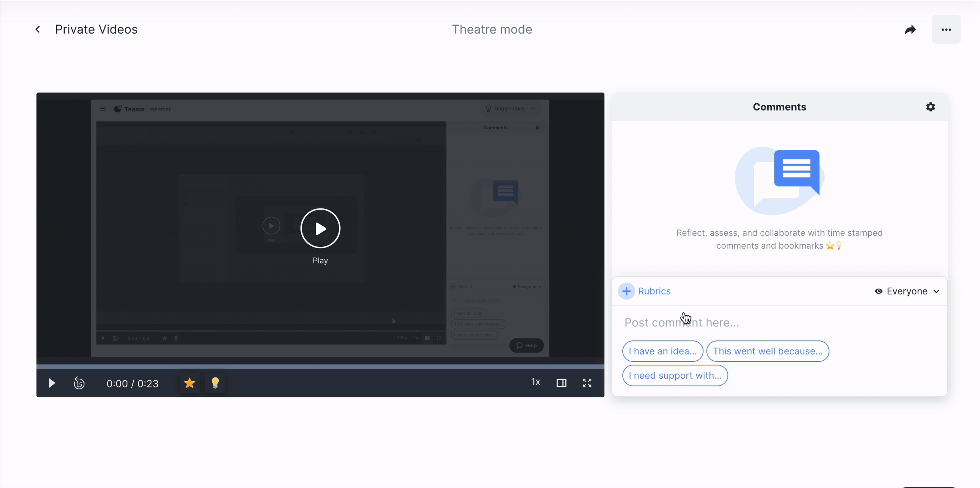The height and width of the screenshot is (488, 980).
Task: Enter fullscreen mode
Action: tap(587, 383)
